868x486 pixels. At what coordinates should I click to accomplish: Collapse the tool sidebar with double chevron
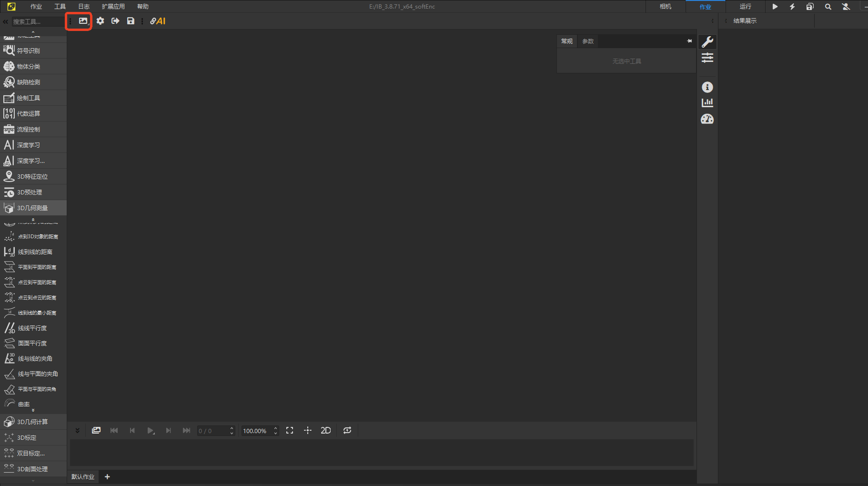pyautogui.click(x=6, y=21)
